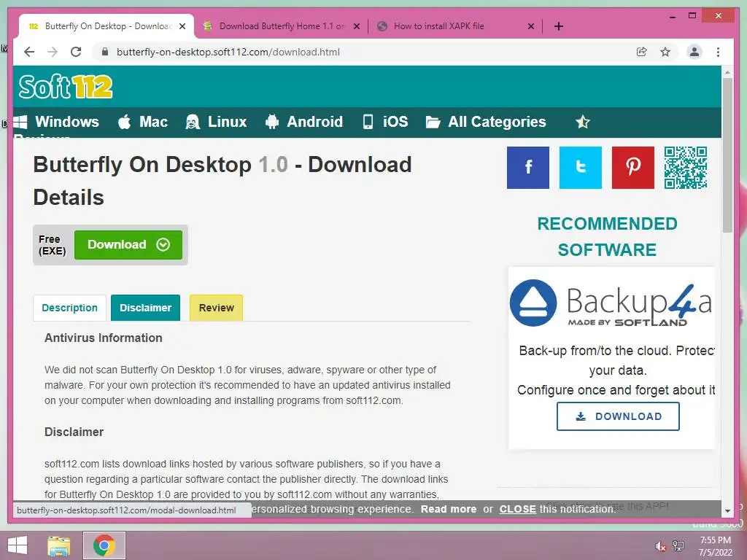
Task: Click the padlock site info icon
Action: [x=105, y=52]
